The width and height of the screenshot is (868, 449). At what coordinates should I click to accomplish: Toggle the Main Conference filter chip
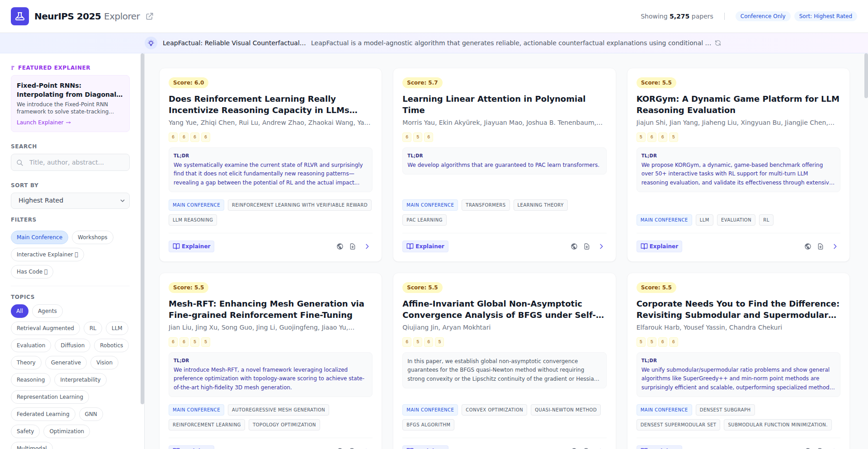(39, 237)
